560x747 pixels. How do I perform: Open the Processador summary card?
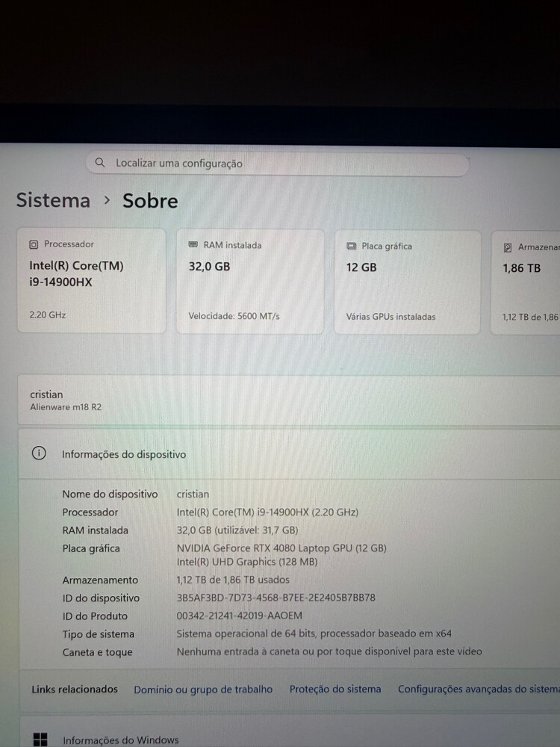pyautogui.click(x=91, y=280)
